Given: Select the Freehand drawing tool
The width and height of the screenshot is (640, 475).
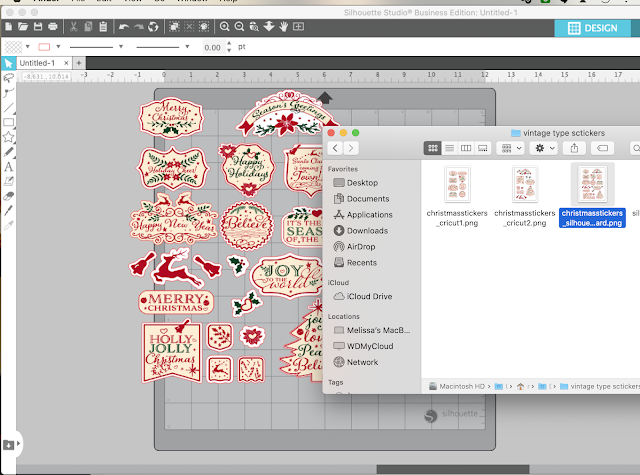Looking at the screenshot, I should (8, 152).
